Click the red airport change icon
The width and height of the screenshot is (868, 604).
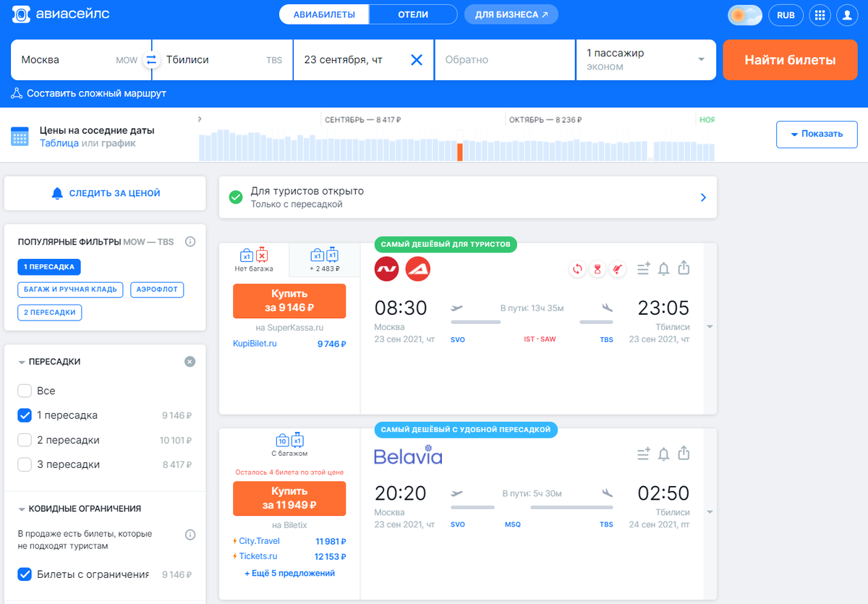click(618, 269)
